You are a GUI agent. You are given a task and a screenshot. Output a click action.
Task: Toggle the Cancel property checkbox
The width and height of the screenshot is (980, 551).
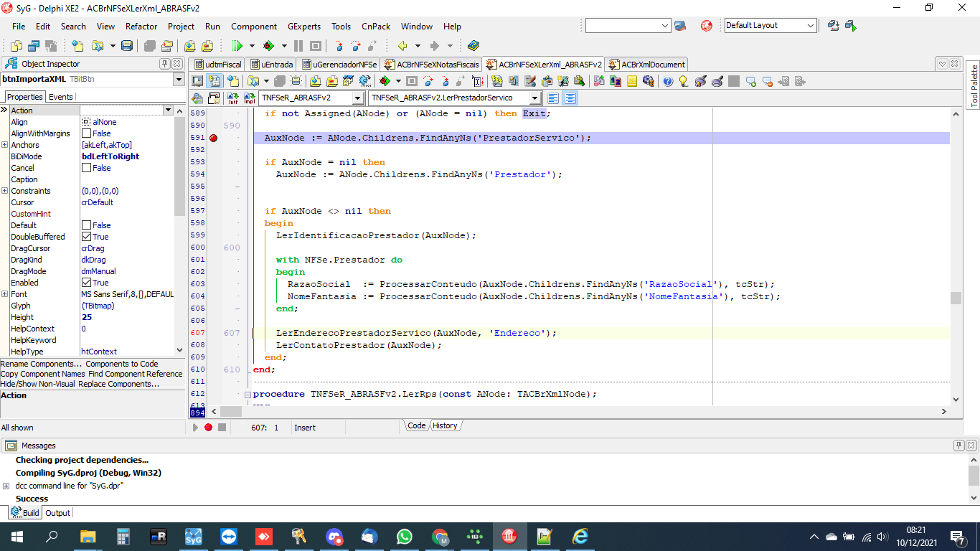click(x=86, y=168)
